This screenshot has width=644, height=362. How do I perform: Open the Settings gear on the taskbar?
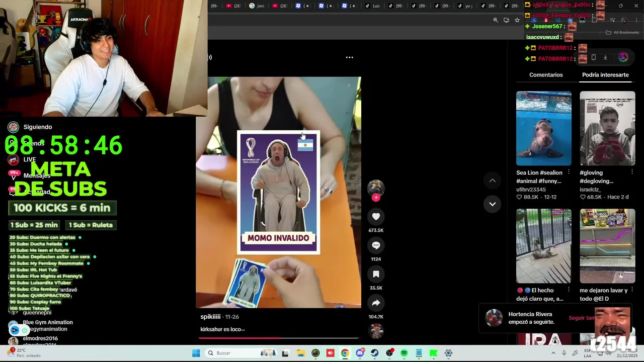[x=448, y=353]
